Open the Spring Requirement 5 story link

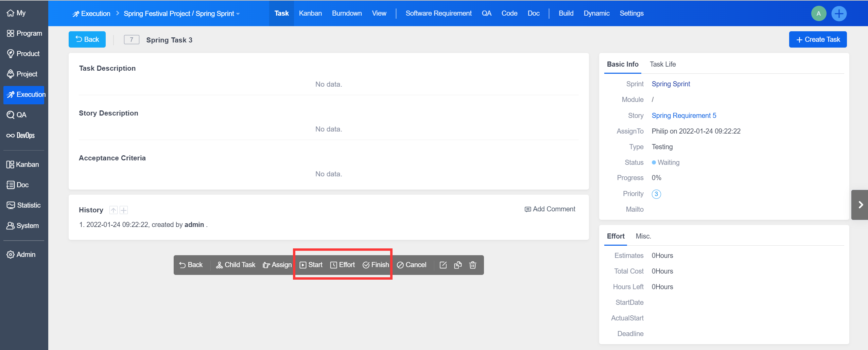point(683,116)
